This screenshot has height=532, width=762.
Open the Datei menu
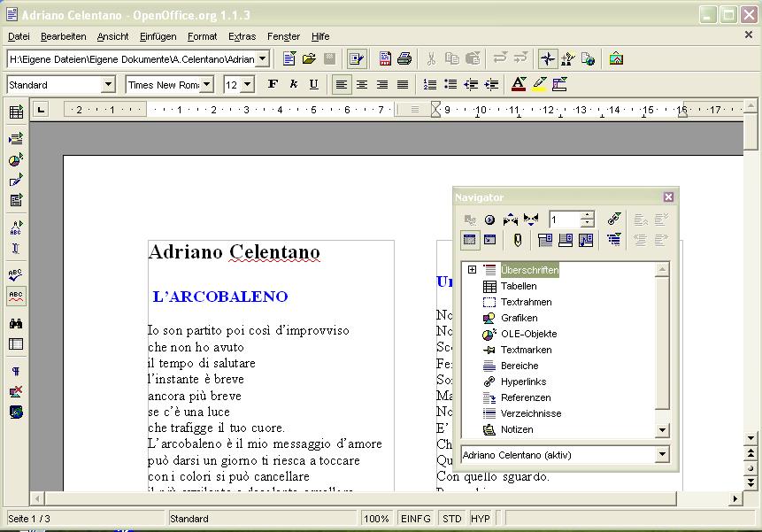(19, 36)
